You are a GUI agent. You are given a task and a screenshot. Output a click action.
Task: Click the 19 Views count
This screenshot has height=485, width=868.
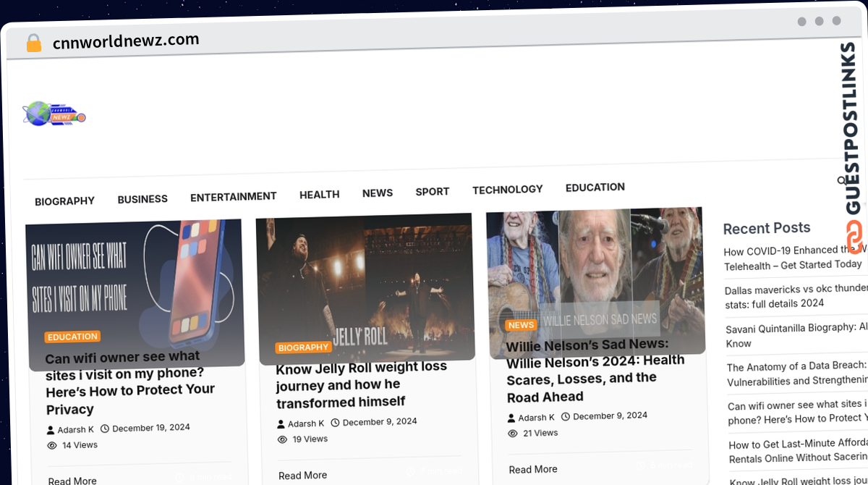(310, 439)
